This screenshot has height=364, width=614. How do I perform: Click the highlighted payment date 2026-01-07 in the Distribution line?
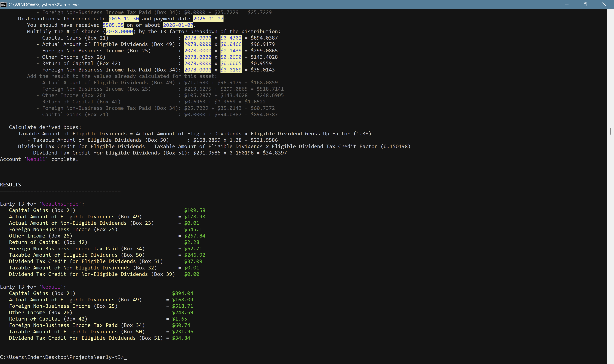tap(208, 19)
